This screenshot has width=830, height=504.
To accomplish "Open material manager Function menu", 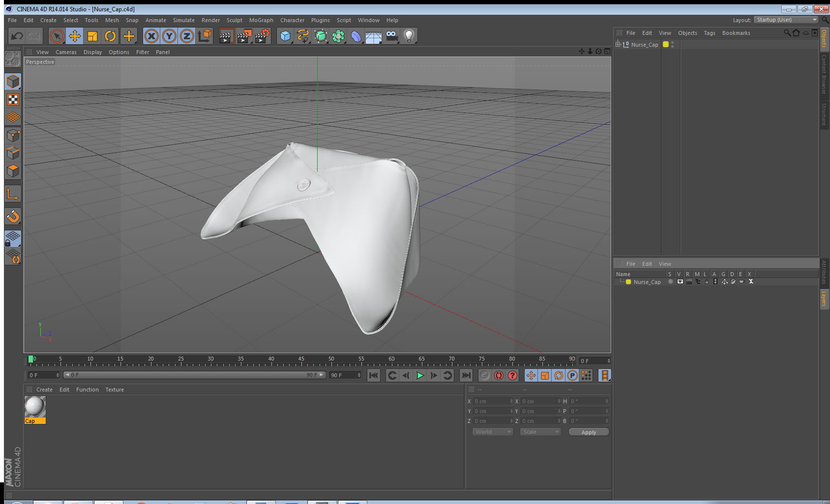I will point(88,390).
